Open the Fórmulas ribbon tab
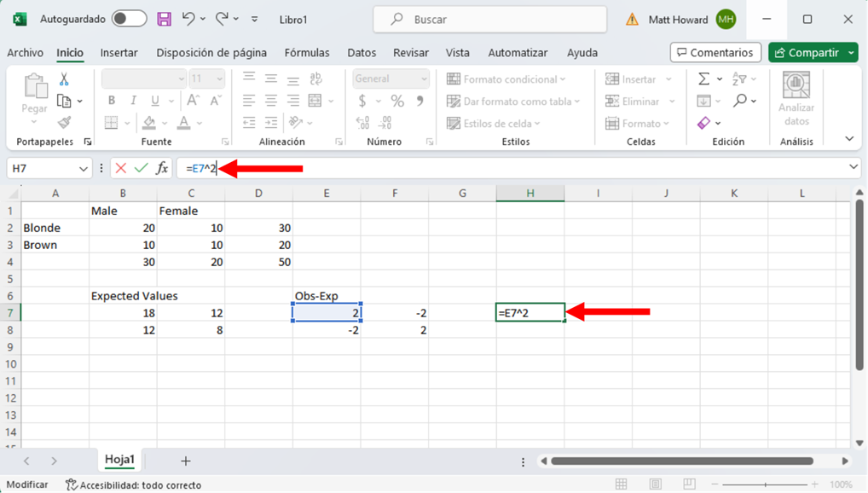 (307, 53)
